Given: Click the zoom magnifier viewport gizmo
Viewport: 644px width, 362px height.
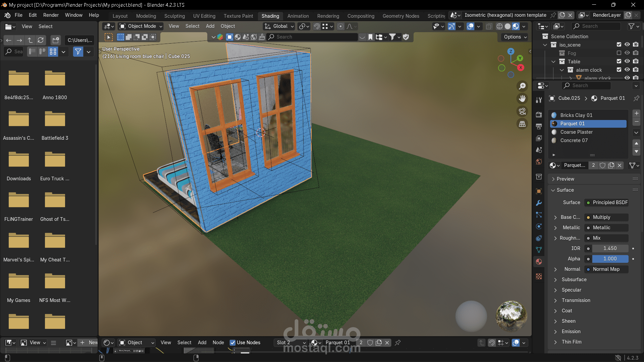Looking at the screenshot, I should pyautogui.click(x=522, y=86).
